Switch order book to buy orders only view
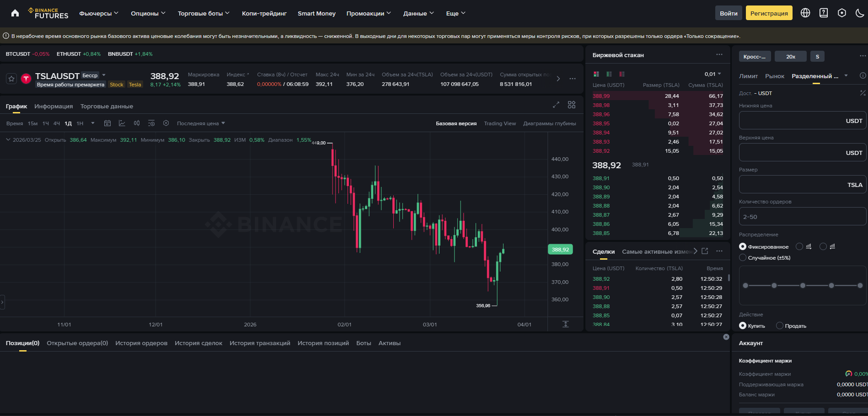 [x=609, y=74]
